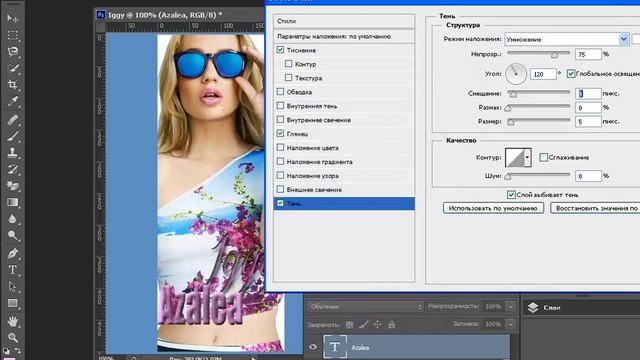Select the Healing Brush tool
Viewport: 640px width, 360px height.
pos(13,120)
